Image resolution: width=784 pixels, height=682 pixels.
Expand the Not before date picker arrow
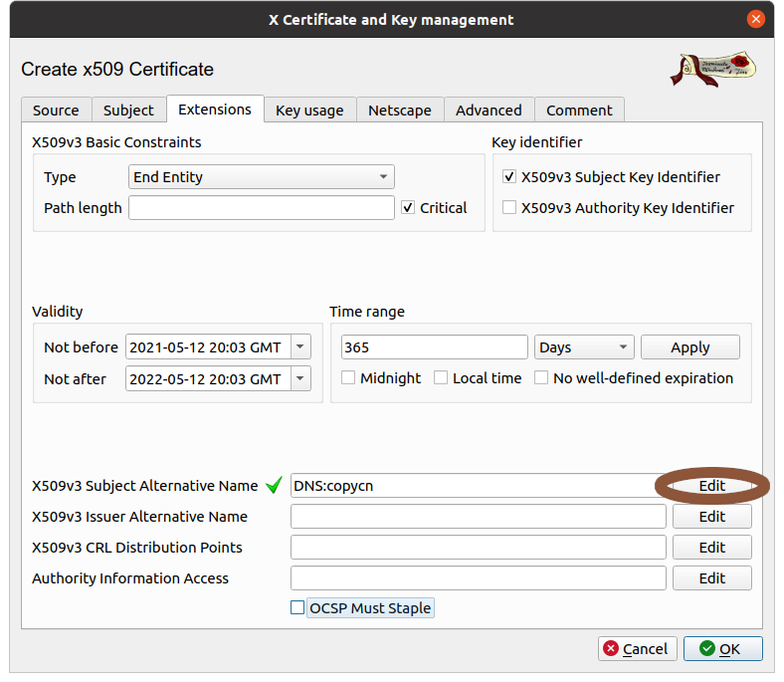click(x=300, y=346)
